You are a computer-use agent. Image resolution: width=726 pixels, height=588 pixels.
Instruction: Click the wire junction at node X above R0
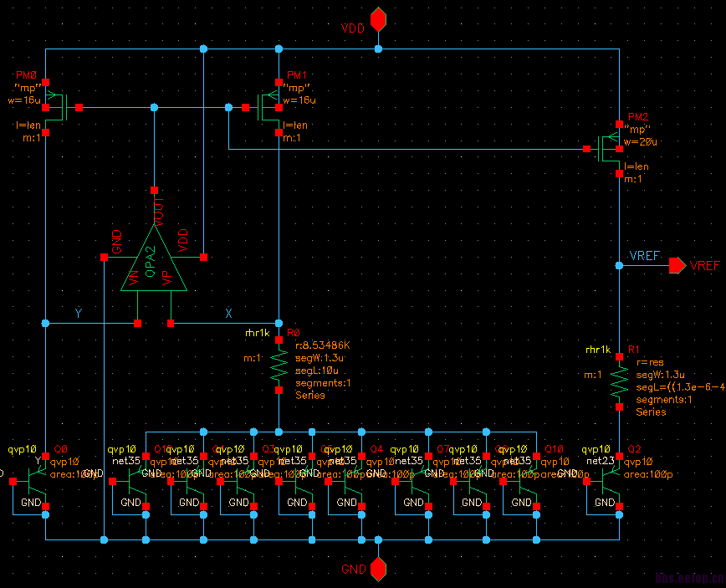(279, 323)
